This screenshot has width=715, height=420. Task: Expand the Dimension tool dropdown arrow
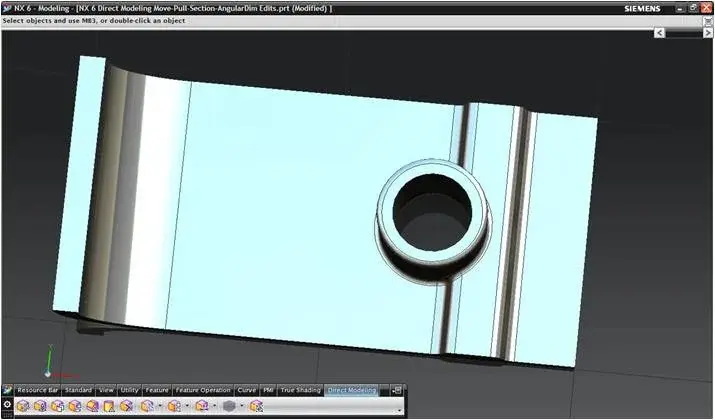[x=214, y=407]
